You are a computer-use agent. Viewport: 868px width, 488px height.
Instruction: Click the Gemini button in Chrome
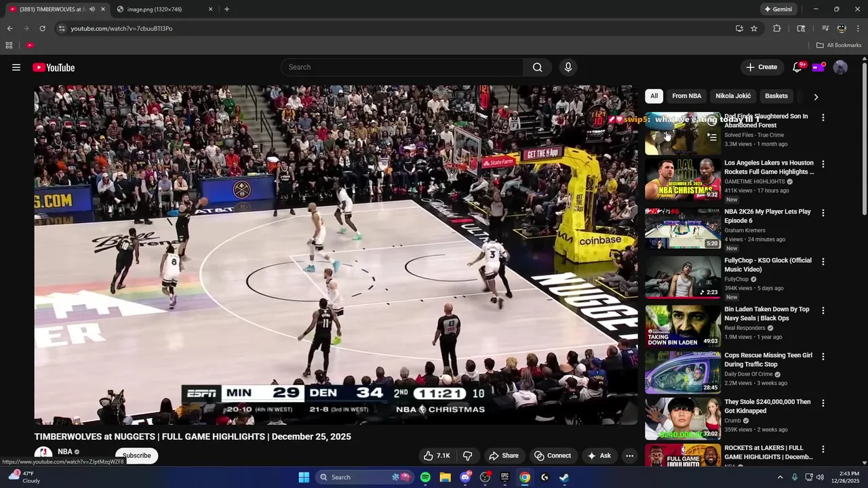point(778,9)
